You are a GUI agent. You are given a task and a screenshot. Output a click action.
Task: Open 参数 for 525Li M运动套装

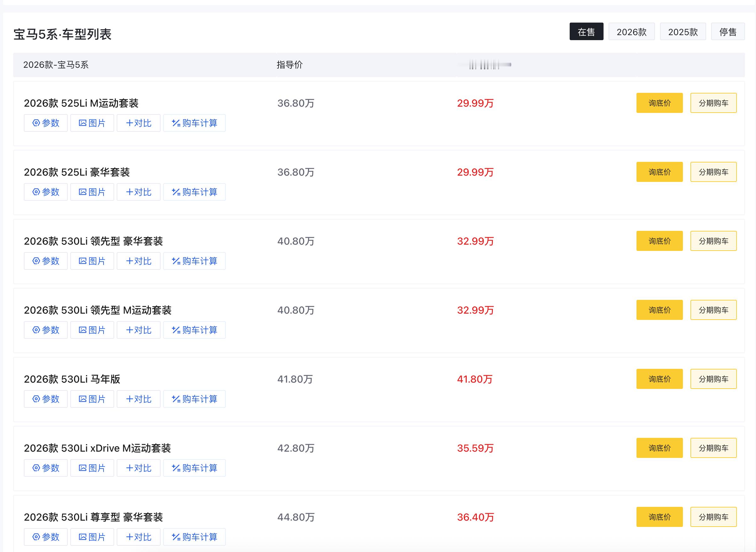tap(46, 123)
